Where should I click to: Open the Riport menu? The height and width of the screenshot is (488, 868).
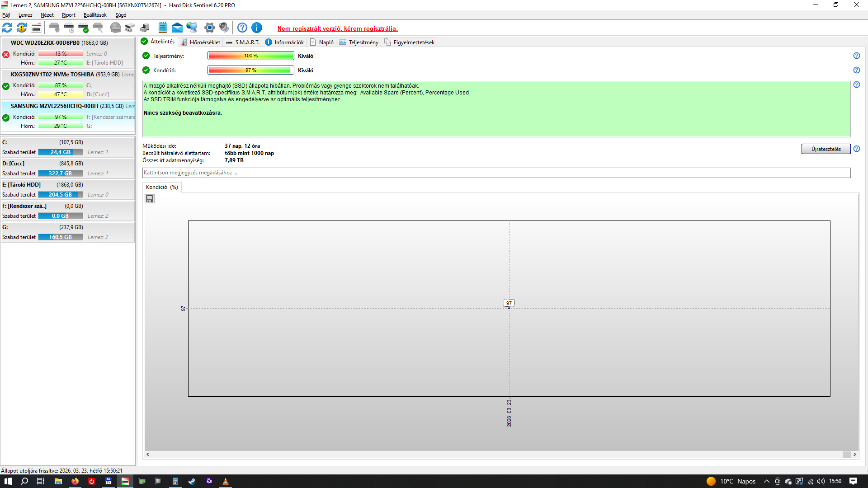tap(69, 15)
